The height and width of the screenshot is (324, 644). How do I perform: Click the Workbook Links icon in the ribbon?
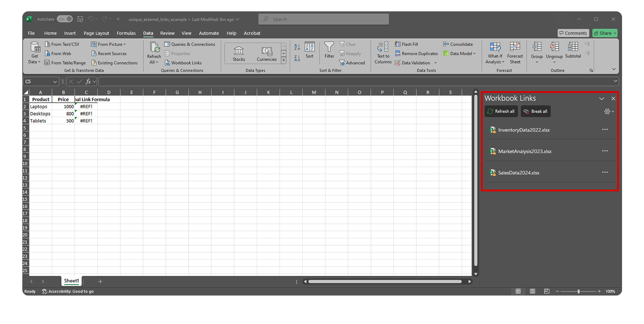click(x=183, y=63)
